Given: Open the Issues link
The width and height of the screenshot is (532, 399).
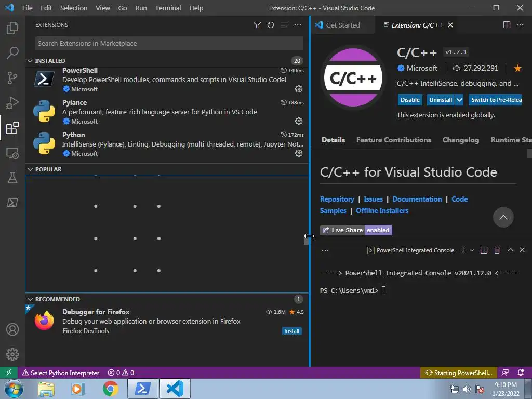Looking at the screenshot, I should click(373, 199).
